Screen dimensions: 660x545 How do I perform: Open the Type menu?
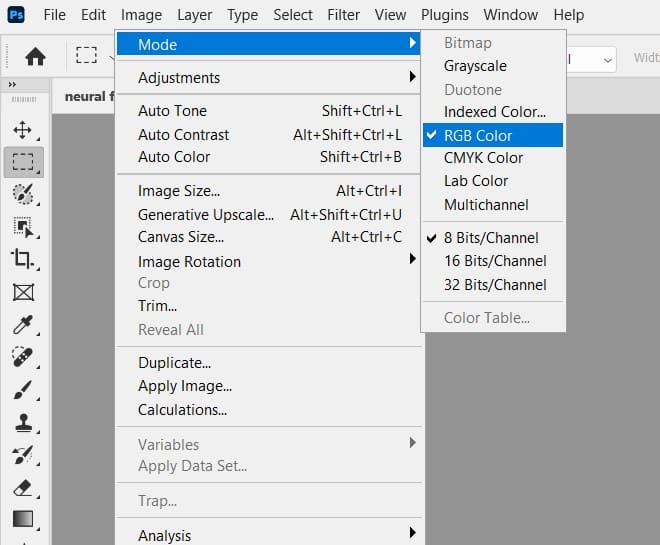point(242,15)
